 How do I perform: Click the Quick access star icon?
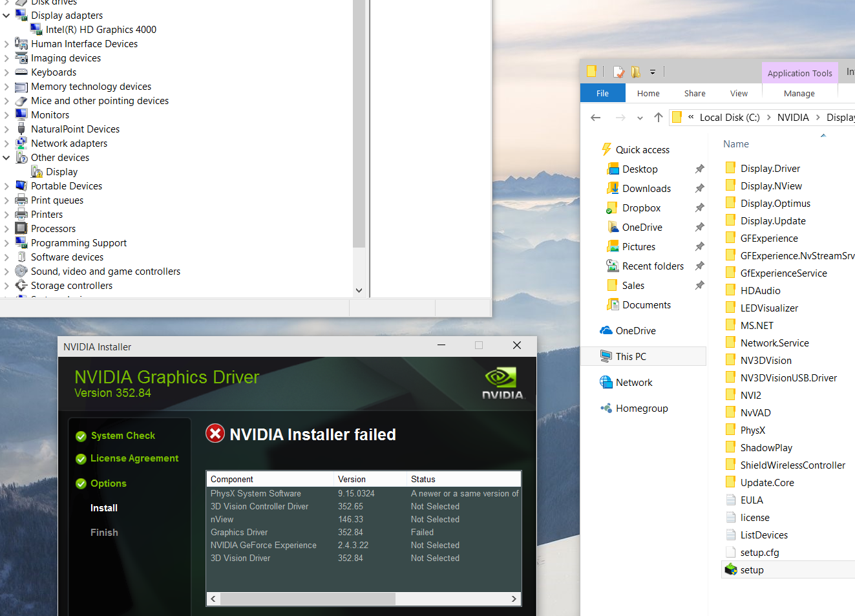tap(606, 149)
